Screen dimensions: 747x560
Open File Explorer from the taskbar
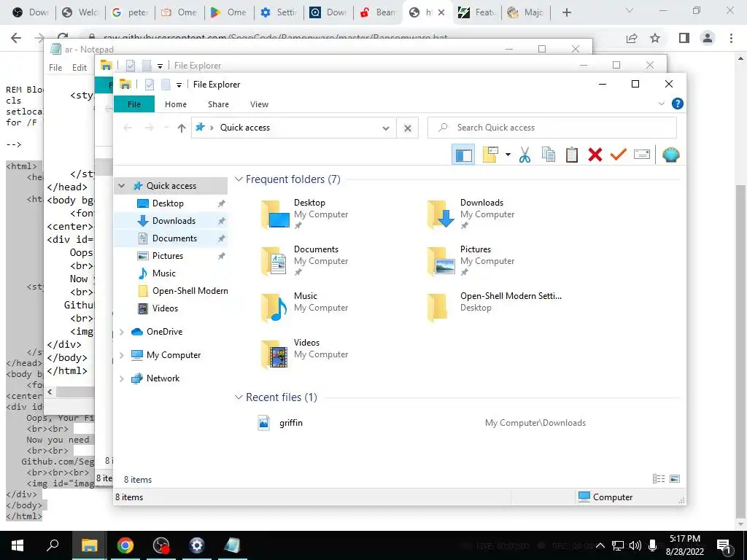[89, 545]
